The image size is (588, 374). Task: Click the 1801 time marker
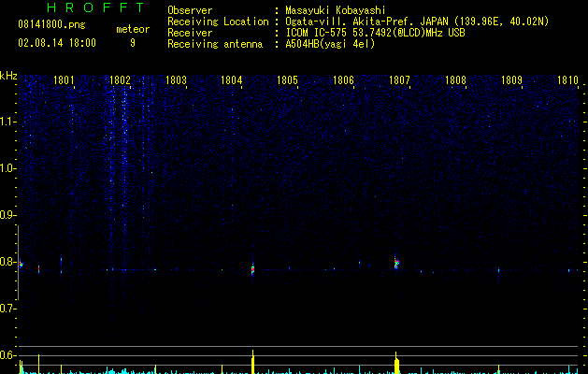pos(64,80)
